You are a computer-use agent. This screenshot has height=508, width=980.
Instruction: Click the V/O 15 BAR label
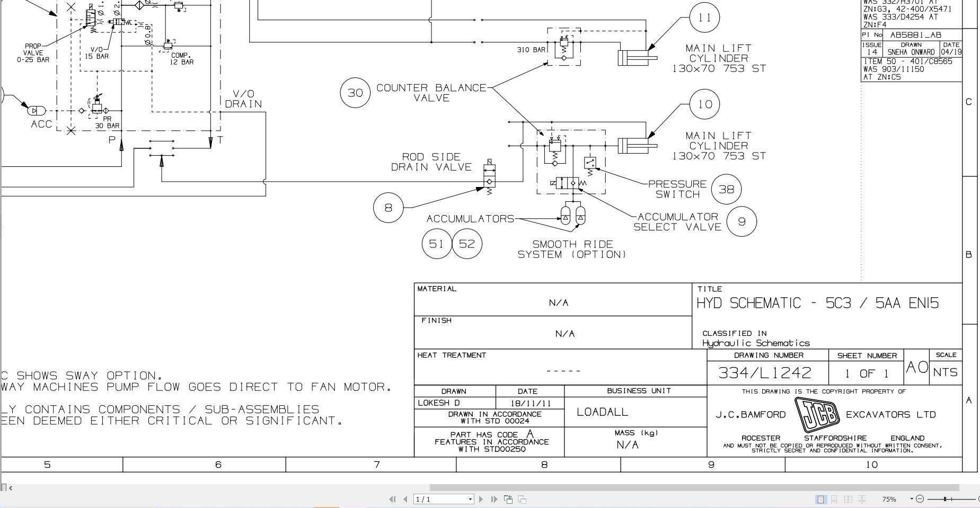click(96, 53)
